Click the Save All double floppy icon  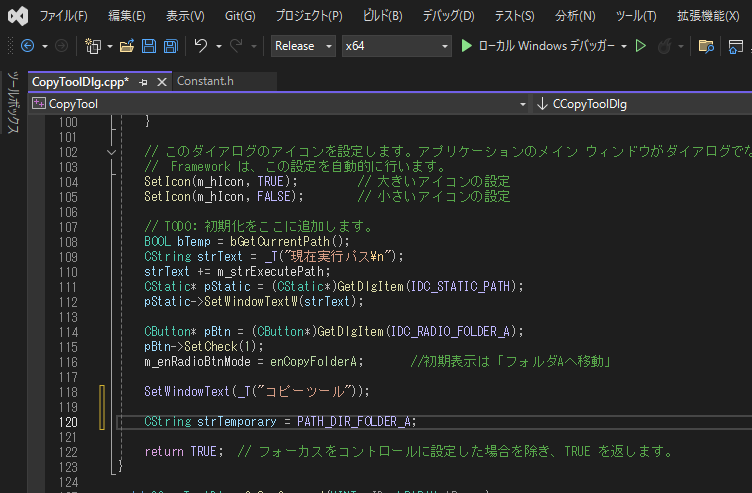[170, 46]
